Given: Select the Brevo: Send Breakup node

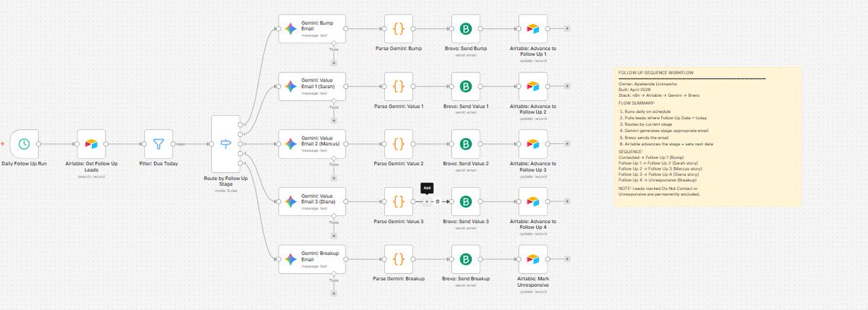Looking at the screenshot, I should click(x=466, y=259).
